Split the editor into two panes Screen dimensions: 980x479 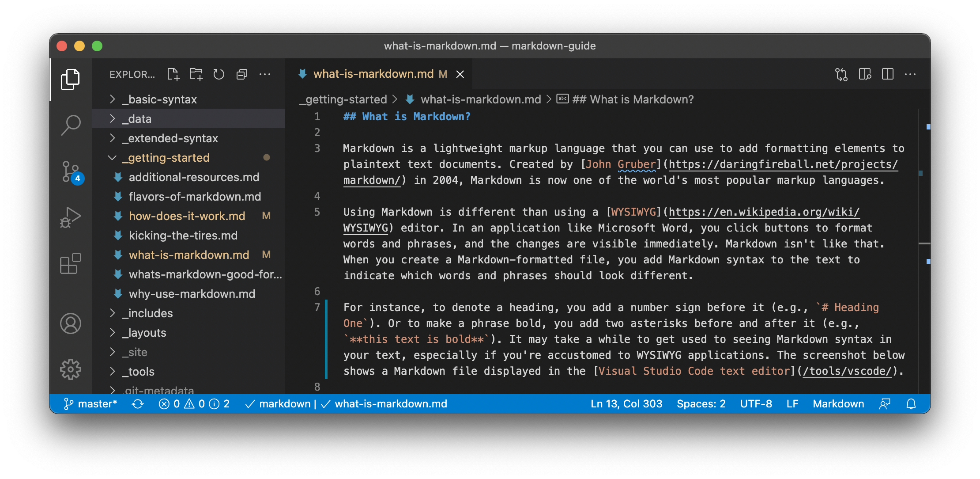[888, 75]
